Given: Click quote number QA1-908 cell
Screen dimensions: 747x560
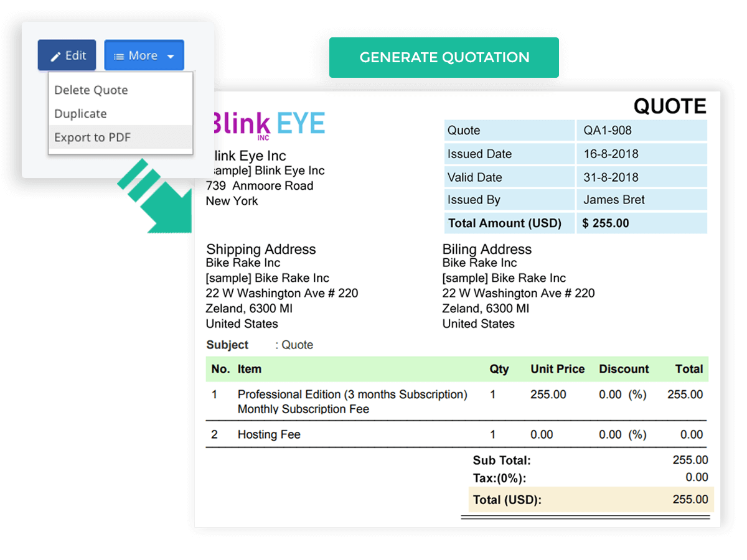Looking at the screenshot, I should pyautogui.click(x=642, y=131).
